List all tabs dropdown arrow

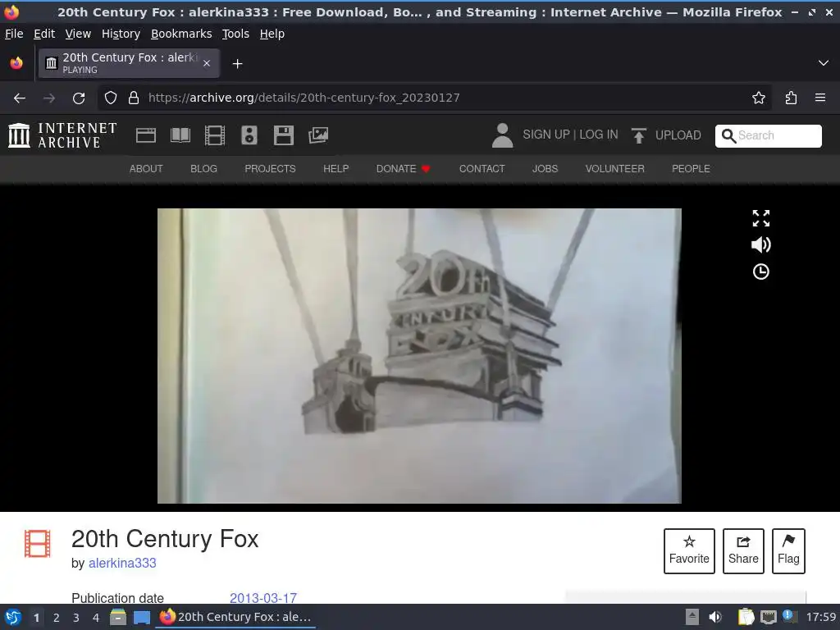(823, 63)
